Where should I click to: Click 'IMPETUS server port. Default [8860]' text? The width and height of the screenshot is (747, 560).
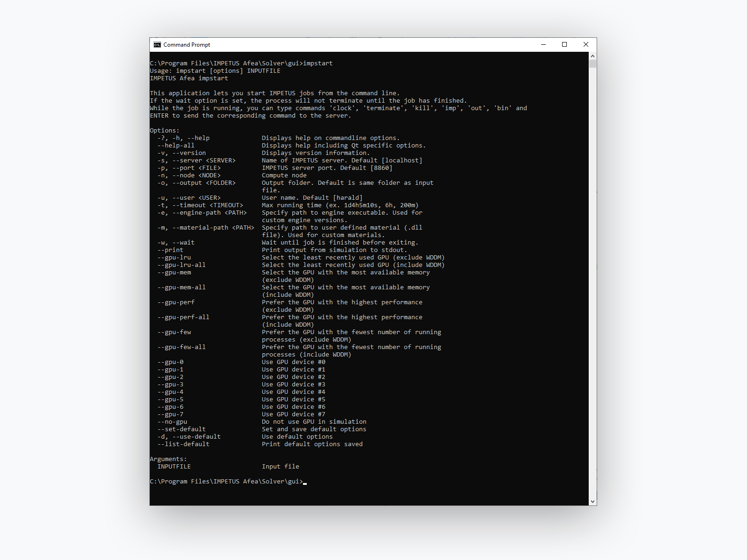click(327, 168)
